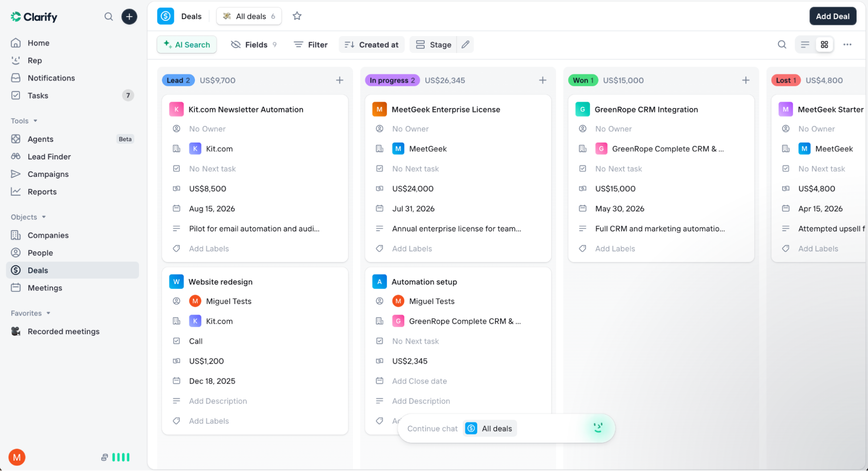Image resolution: width=868 pixels, height=471 pixels.
Task: Click Kit.com company avatar in Website redesign card
Action: (x=195, y=321)
